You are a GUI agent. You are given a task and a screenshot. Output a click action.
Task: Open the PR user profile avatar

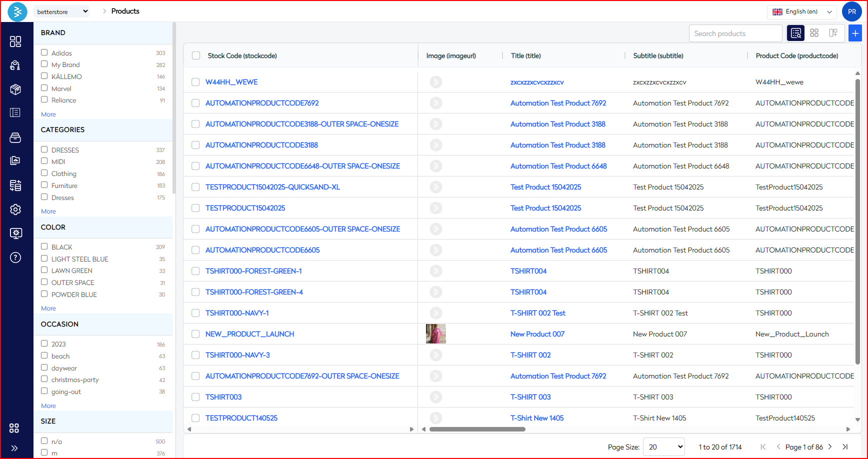coord(851,11)
